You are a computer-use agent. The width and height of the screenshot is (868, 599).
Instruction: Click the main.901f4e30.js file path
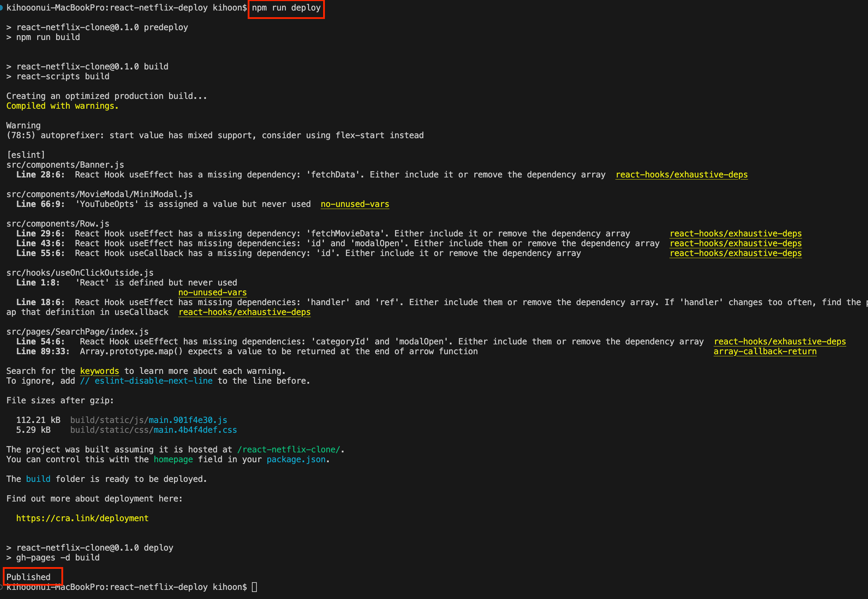point(188,420)
